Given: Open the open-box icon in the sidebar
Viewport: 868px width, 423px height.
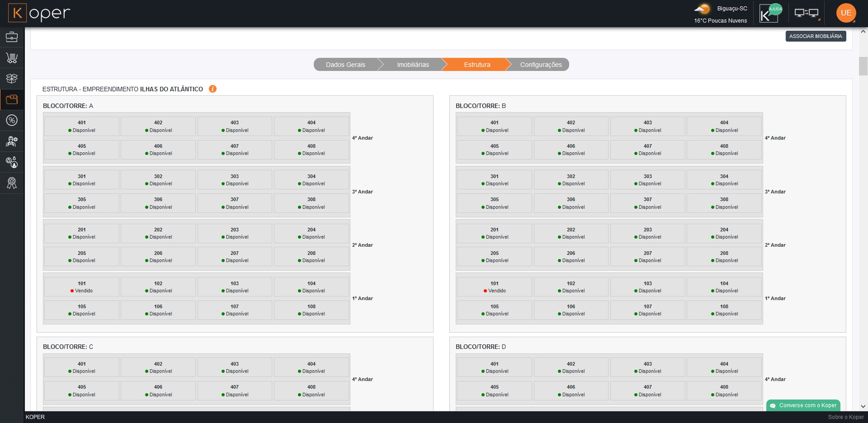Looking at the screenshot, I should tap(11, 79).
